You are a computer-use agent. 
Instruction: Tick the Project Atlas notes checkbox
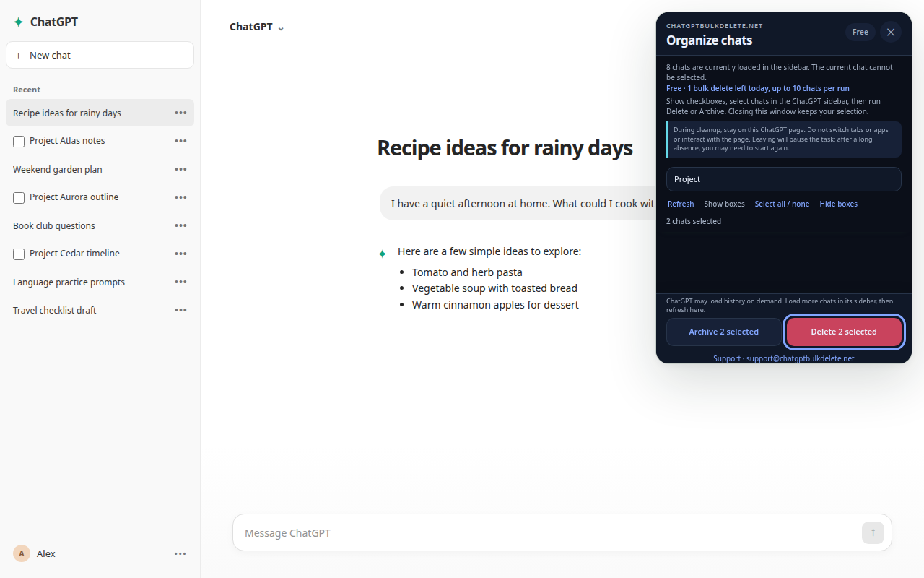coord(19,142)
